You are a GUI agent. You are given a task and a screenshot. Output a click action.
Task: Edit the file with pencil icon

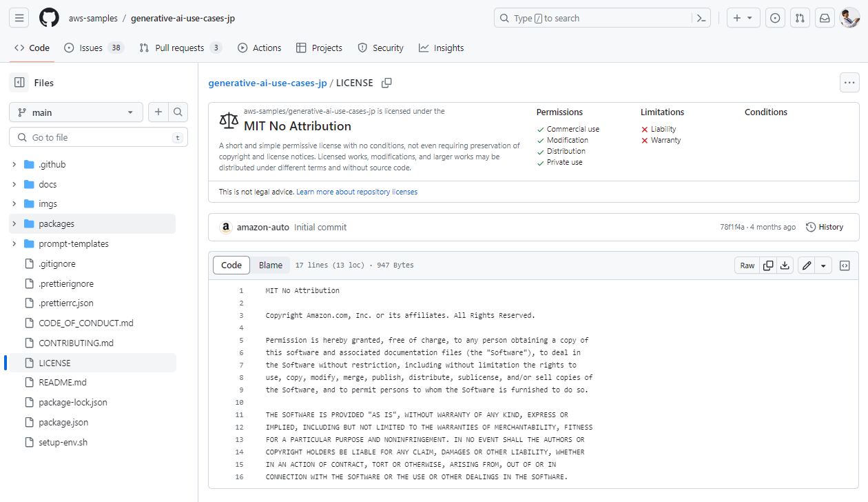[x=807, y=265]
